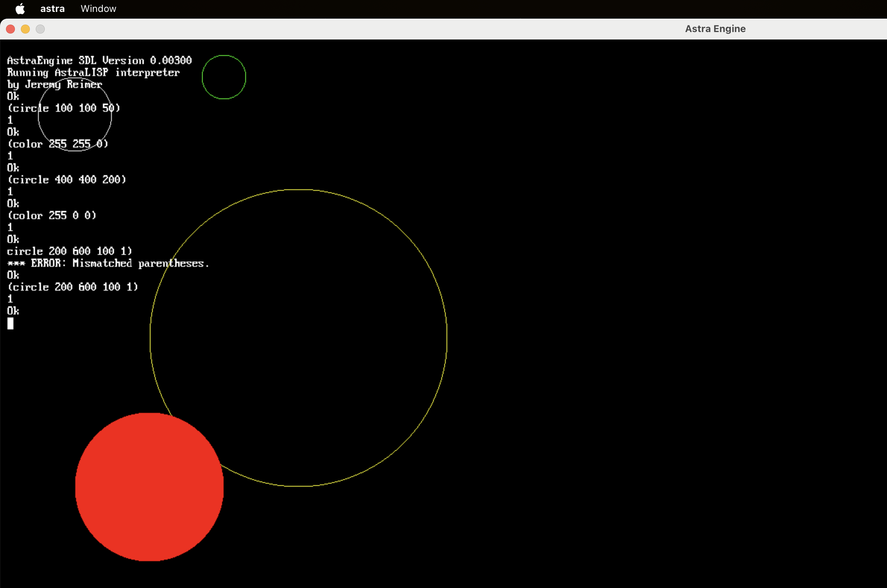The height and width of the screenshot is (588, 887).
Task: Click the (color 255 255 0) command
Action: (58, 144)
